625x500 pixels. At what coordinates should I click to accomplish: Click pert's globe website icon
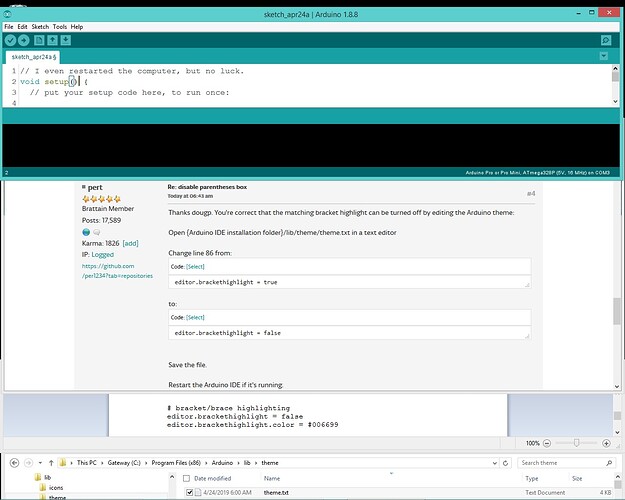click(86, 232)
